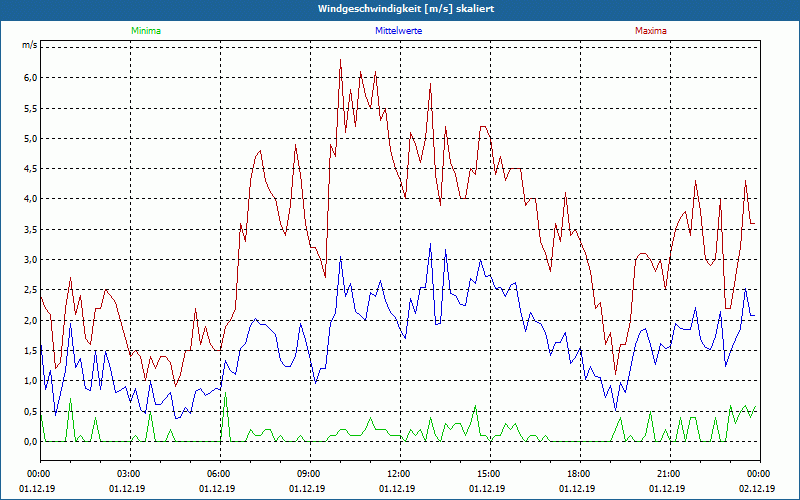Image resolution: width=800 pixels, height=500 pixels.
Task: Select the red Maxima legend label
Action: pyautogui.click(x=651, y=31)
